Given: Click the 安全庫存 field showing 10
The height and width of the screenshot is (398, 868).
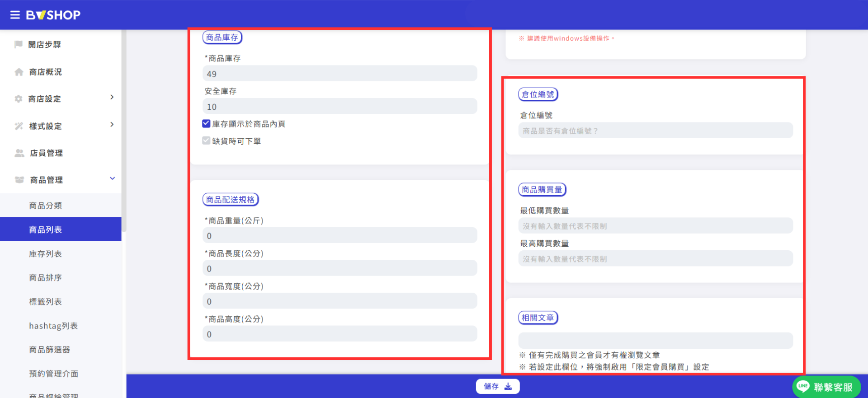Looking at the screenshot, I should 340,106.
